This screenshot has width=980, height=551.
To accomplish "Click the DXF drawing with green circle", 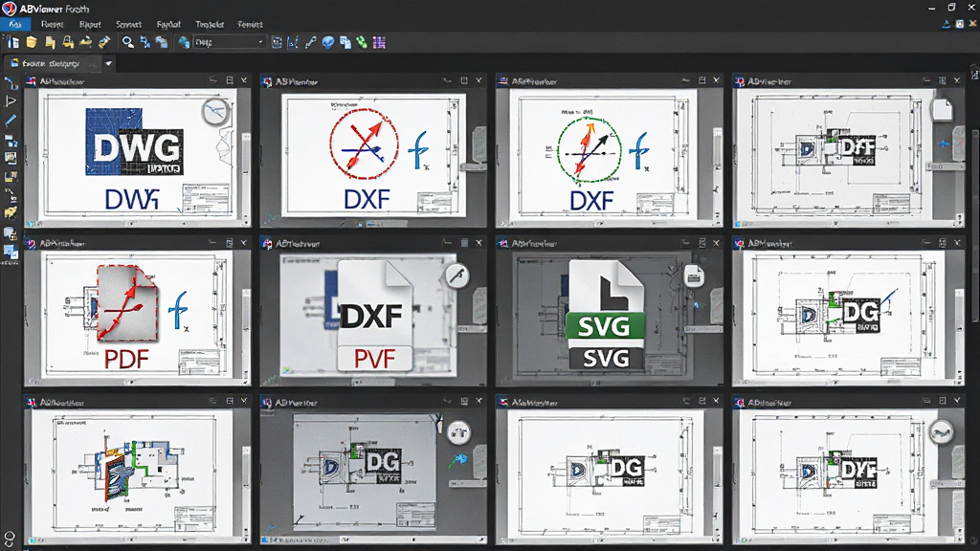I will click(603, 154).
